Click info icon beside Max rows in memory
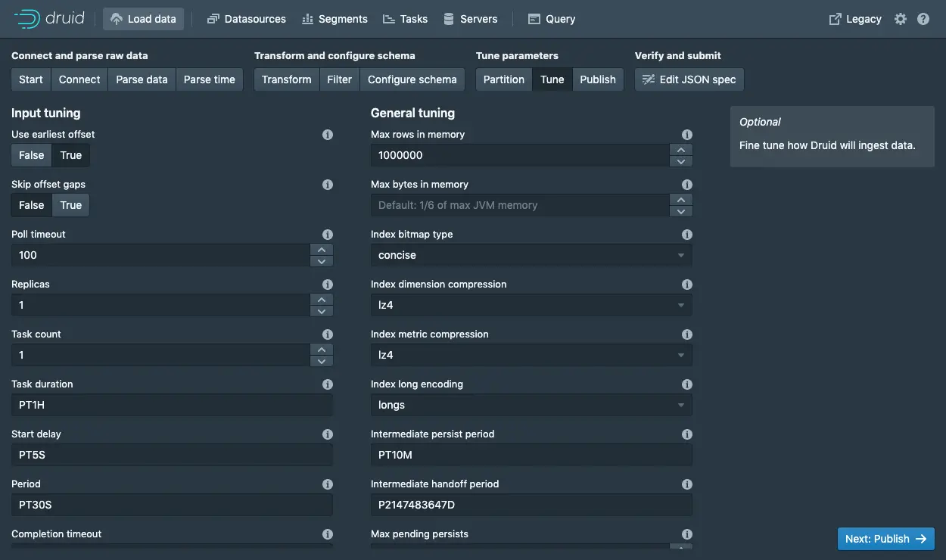 pos(687,135)
